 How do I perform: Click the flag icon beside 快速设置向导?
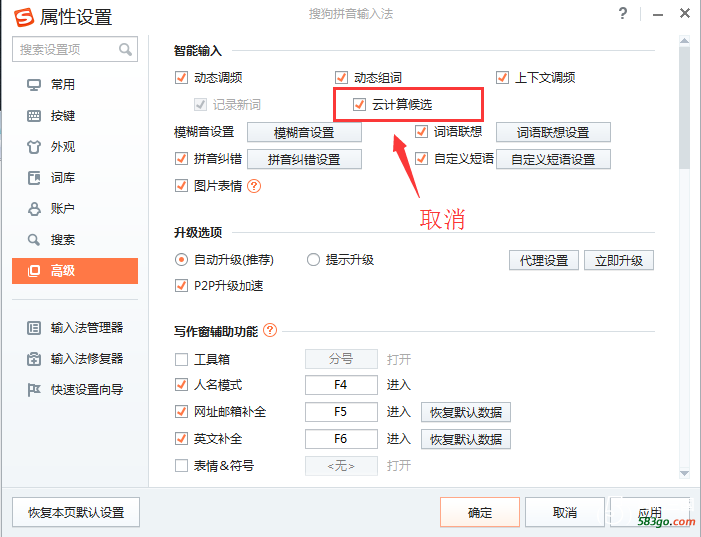(x=34, y=390)
